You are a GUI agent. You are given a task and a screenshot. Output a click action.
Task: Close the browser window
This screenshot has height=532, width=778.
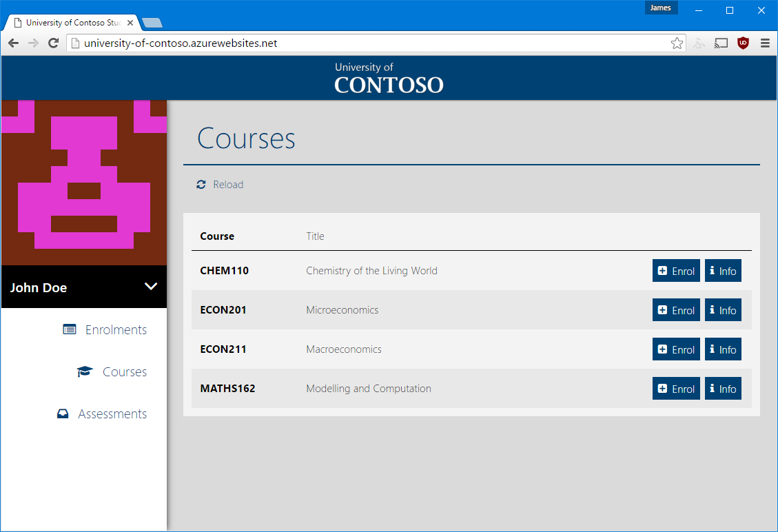(761, 10)
